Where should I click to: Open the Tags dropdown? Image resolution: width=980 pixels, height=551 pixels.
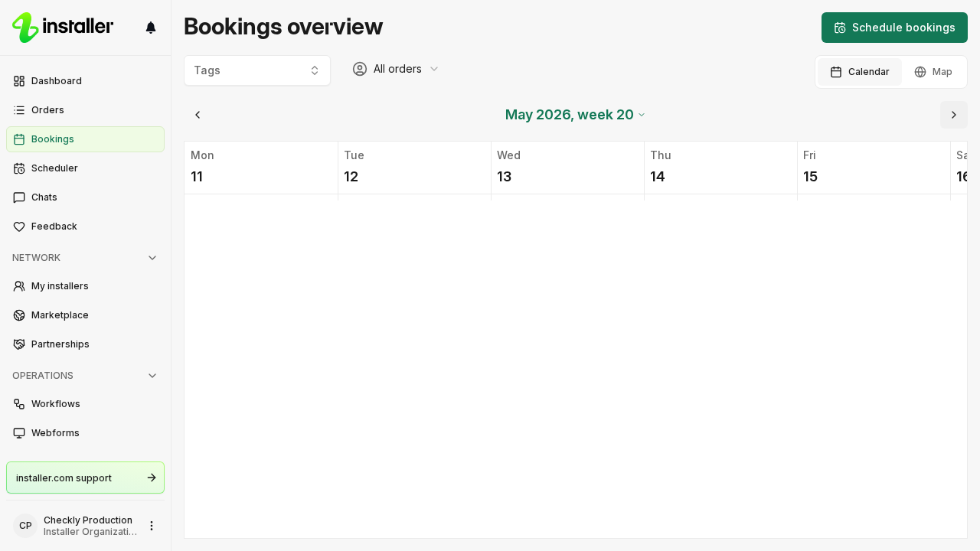pos(257,70)
